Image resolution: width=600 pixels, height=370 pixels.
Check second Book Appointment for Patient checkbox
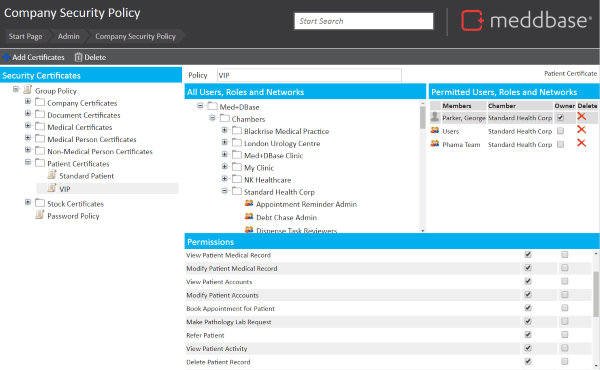coord(564,308)
